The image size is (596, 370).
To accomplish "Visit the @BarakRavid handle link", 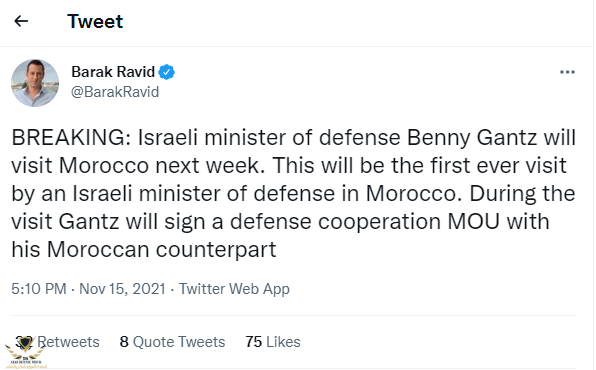I will tap(115, 92).
